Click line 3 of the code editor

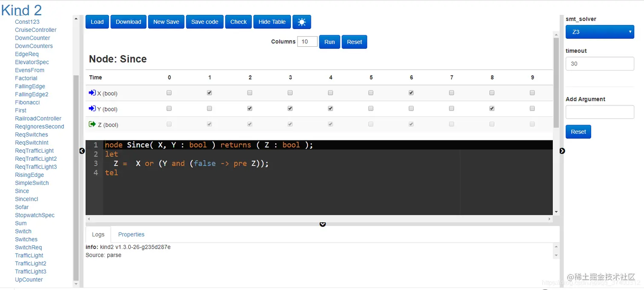point(328,163)
